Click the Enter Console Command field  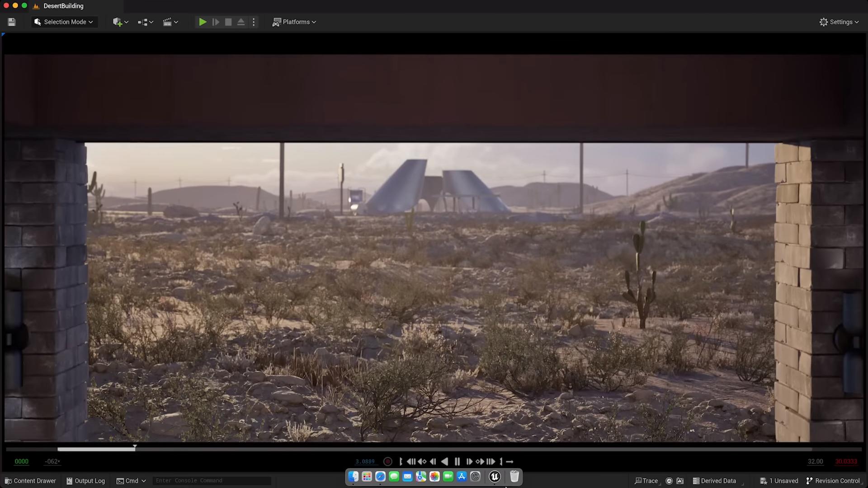coord(211,481)
